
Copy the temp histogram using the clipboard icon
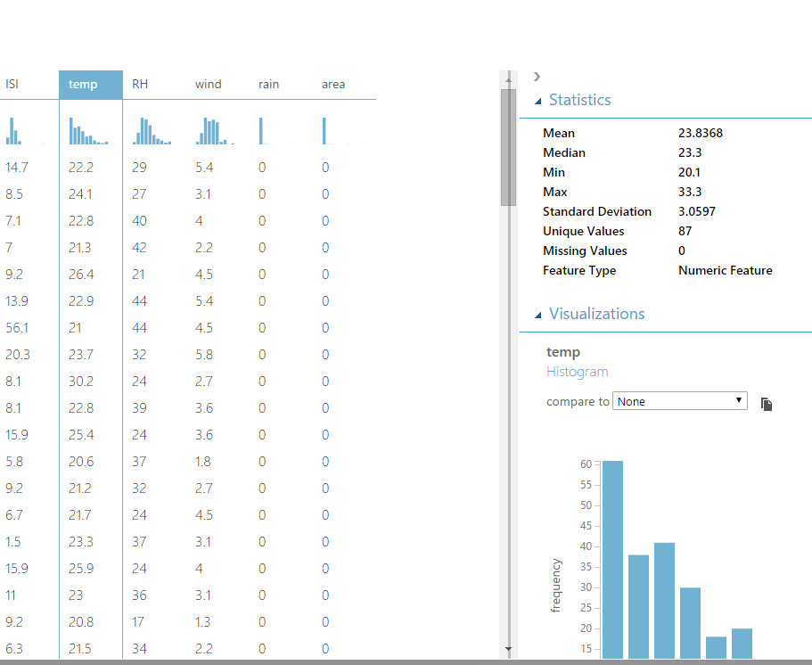767,404
